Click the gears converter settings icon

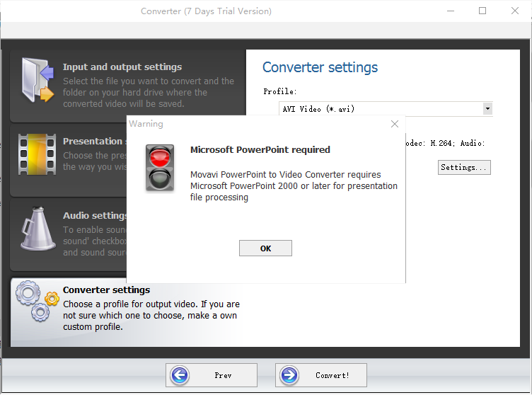[x=37, y=301]
